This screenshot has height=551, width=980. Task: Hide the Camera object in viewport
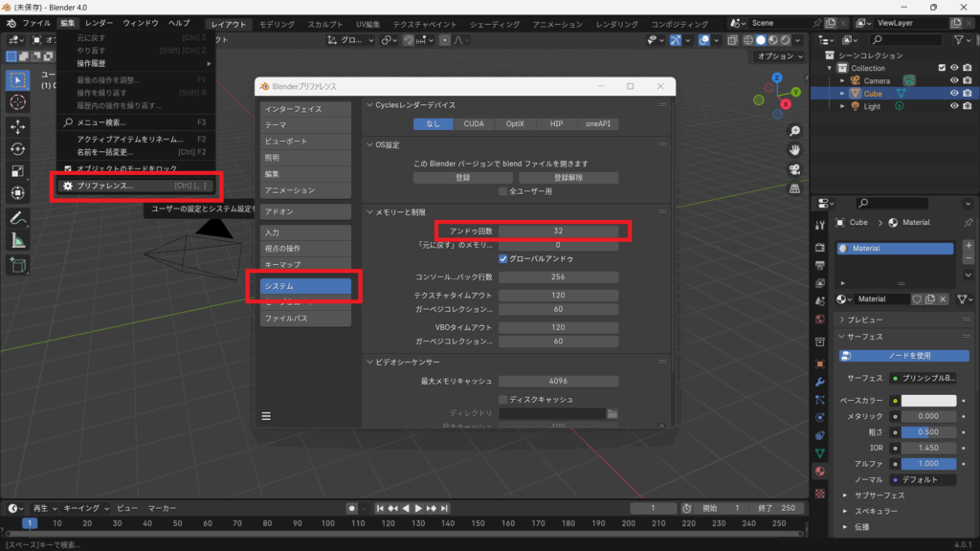click(954, 80)
